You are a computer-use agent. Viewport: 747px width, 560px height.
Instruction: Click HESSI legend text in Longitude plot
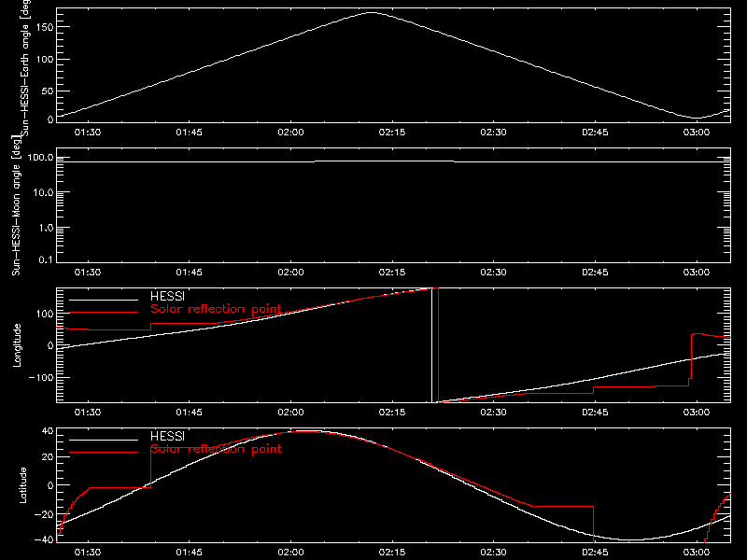tap(167, 296)
